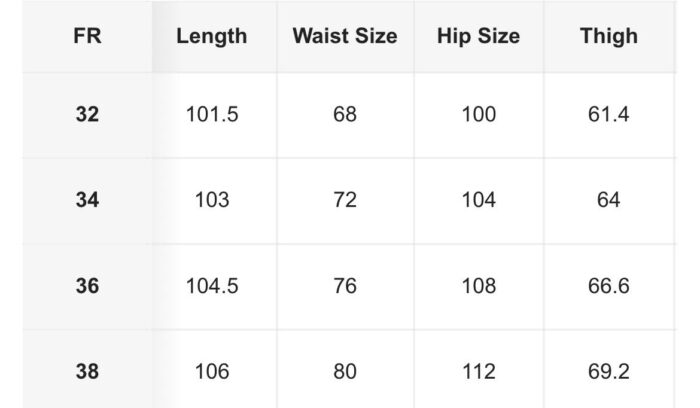Click the thigh value 64 cell

pos(609,200)
